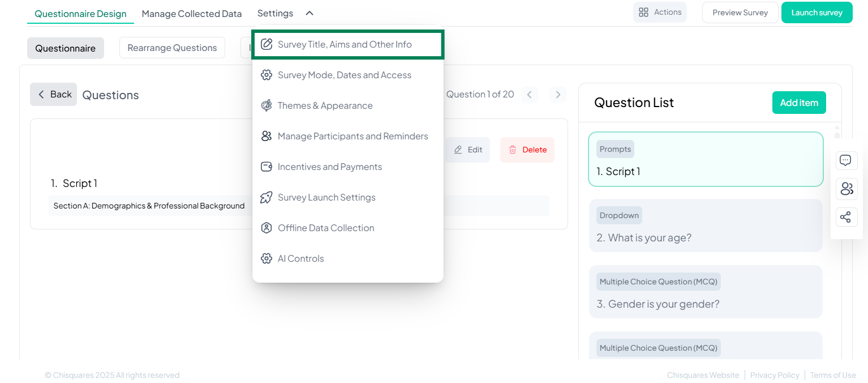The height and width of the screenshot is (383, 868).
Task: Open the Privacy Policy link
Action: click(x=775, y=375)
